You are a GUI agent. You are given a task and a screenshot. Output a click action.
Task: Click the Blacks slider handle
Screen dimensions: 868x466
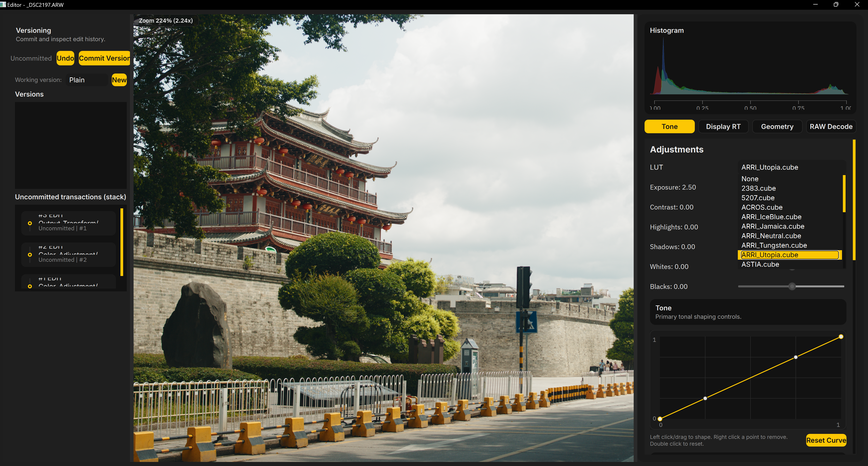coord(792,287)
